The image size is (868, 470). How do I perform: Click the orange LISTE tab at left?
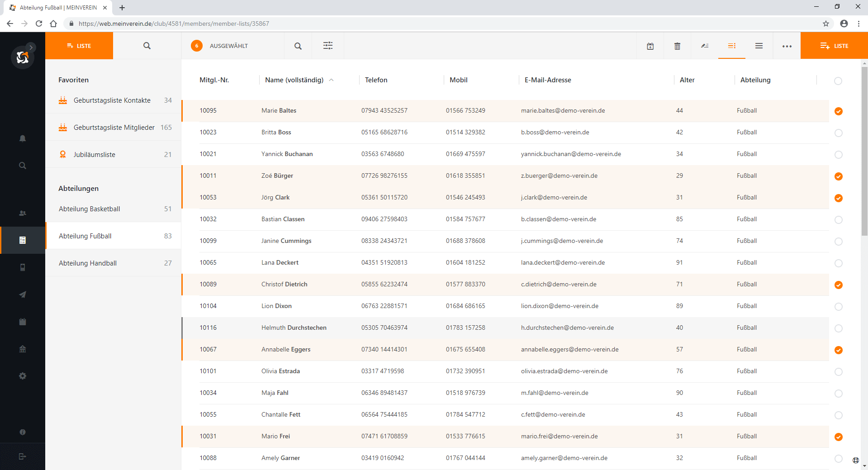(79, 46)
